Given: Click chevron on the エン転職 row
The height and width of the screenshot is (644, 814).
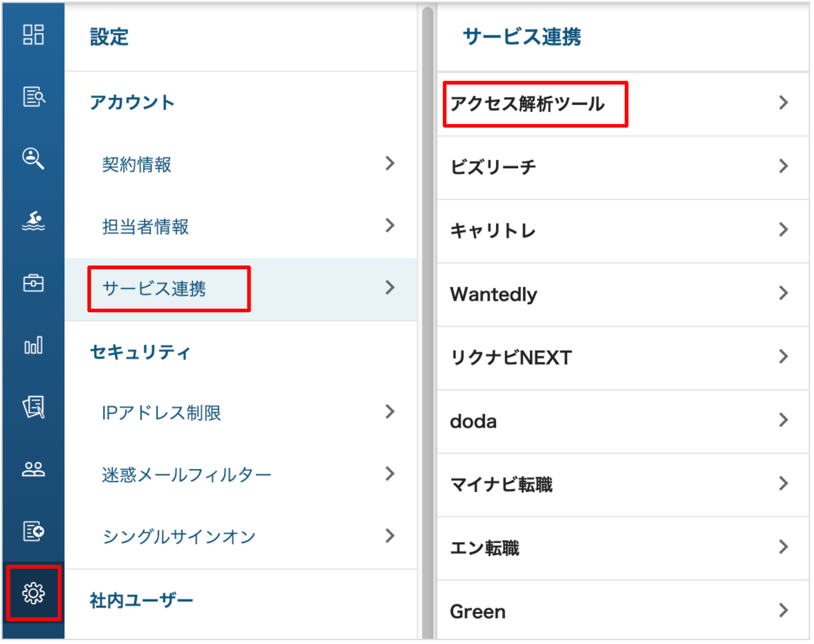Looking at the screenshot, I should (783, 546).
